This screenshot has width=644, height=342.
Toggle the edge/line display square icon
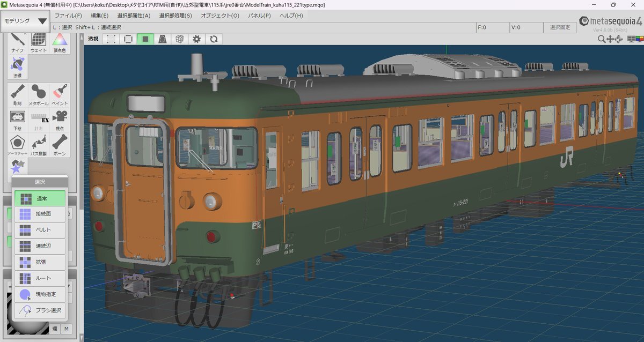pyautogui.click(x=128, y=39)
